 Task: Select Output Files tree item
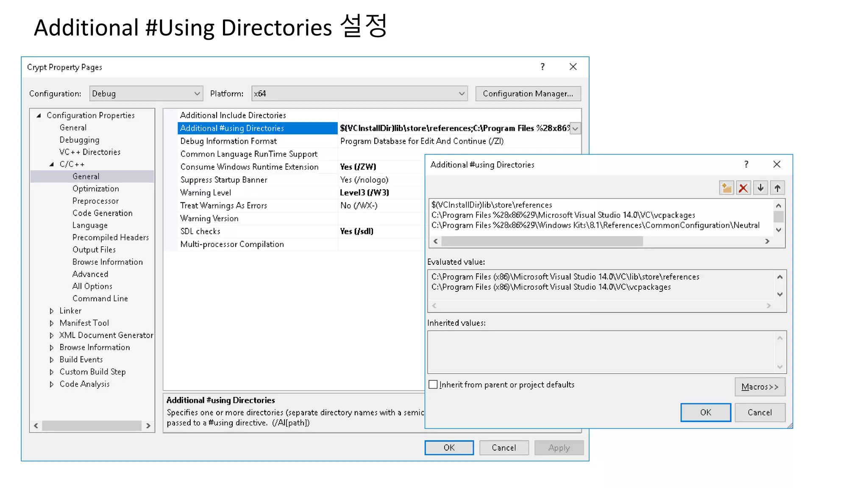point(94,250)
